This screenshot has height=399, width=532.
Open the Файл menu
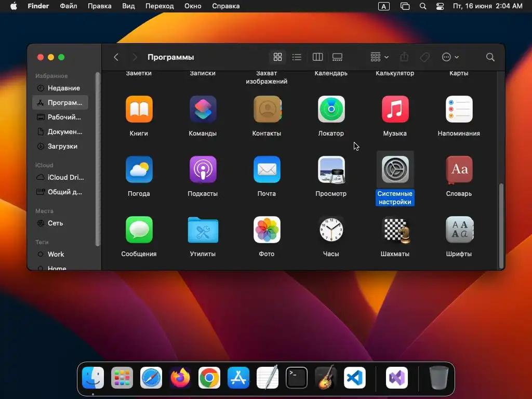(x=69, y=6)
